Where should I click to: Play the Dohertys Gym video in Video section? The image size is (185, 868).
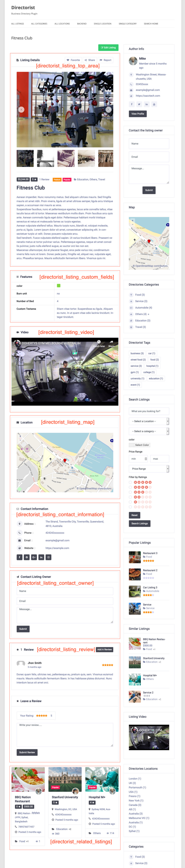click(65, 372)
